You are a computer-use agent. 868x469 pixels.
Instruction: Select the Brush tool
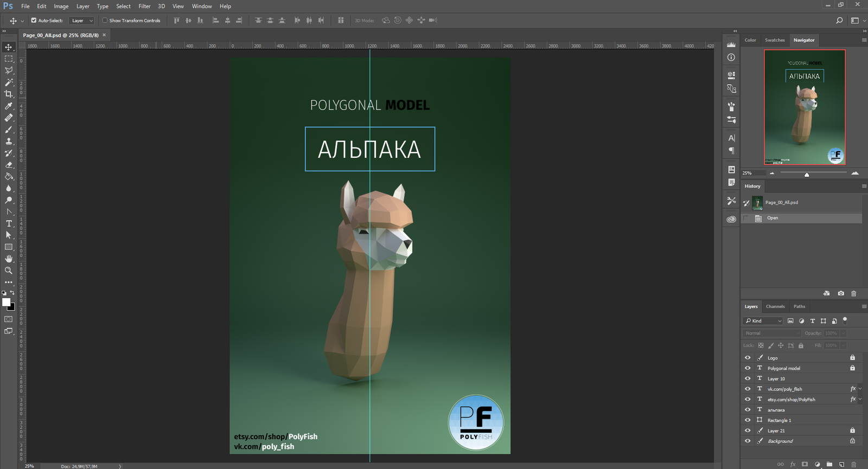click(9, 130)
